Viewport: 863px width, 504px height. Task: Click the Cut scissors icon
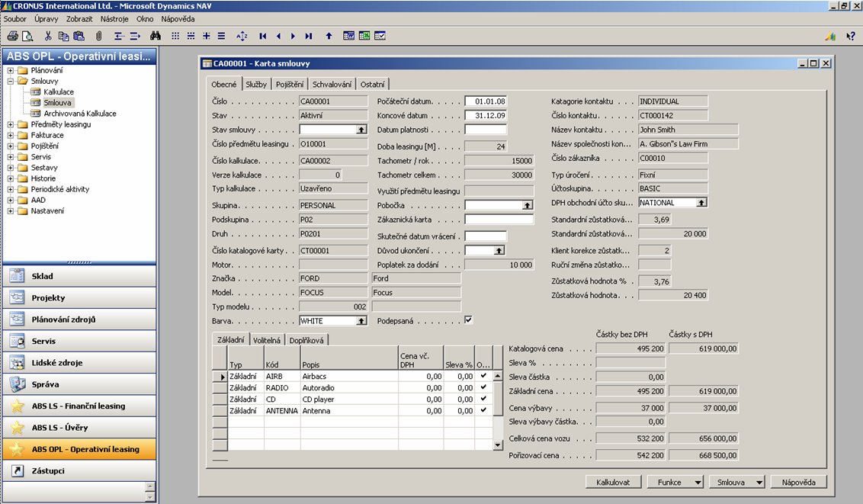48,37
